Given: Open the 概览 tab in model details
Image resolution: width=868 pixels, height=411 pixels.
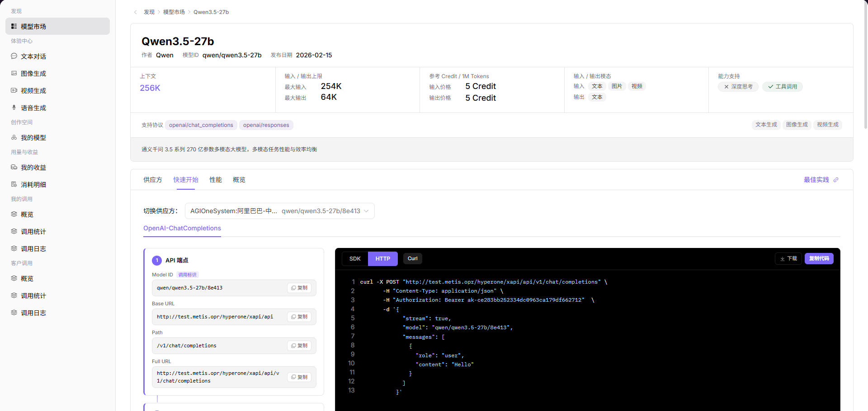Looking at the screenshot, I should (x=239, y=180).
